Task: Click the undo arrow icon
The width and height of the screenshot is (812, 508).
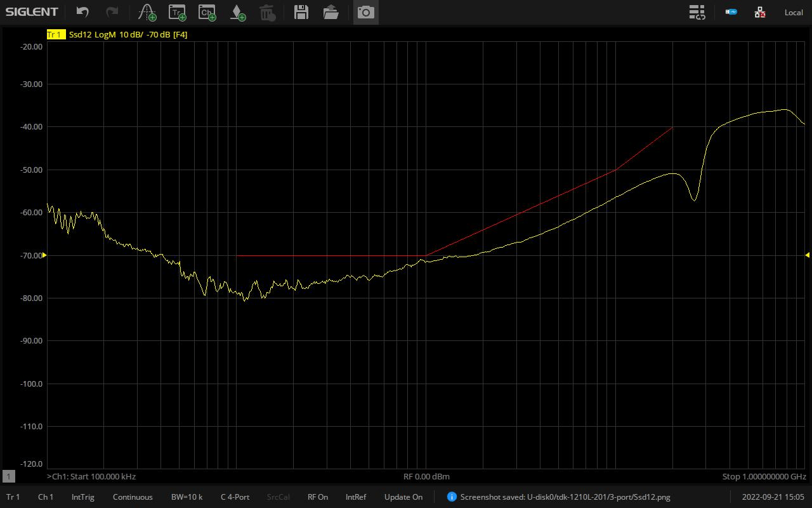Action: 82,12
